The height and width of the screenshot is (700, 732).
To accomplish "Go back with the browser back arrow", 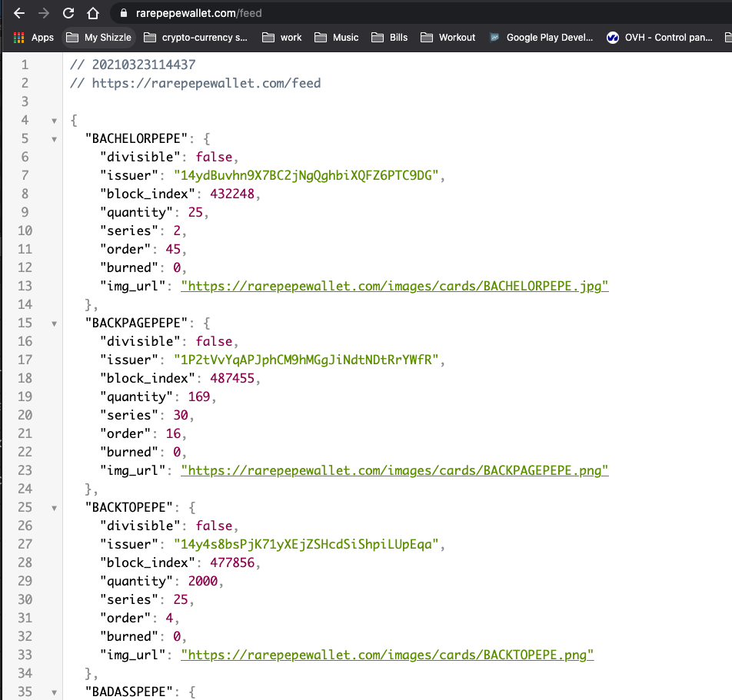I will pyautogui.click(x=19, y=13).
